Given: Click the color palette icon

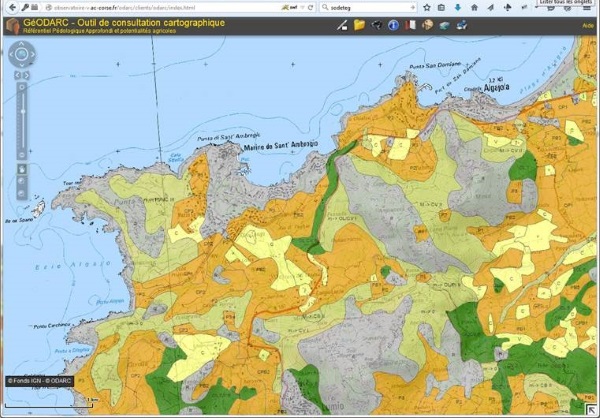Looking at the screenshot, I should 427,25.
